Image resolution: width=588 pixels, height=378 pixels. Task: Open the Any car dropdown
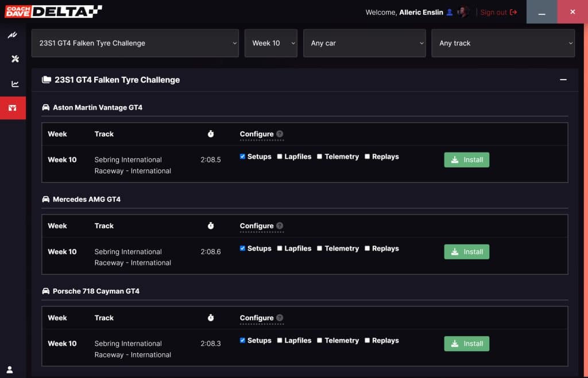pyautogui.click(x=365, y=43)
